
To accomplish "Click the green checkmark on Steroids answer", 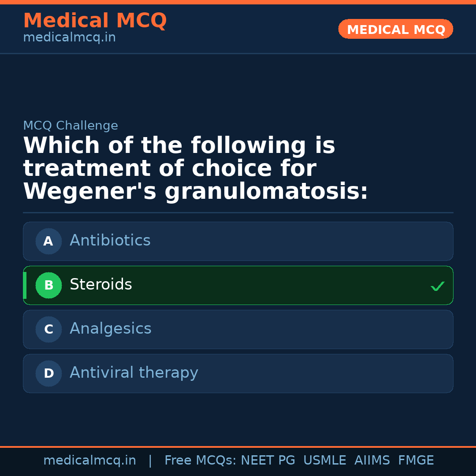I will click(438, 286).
